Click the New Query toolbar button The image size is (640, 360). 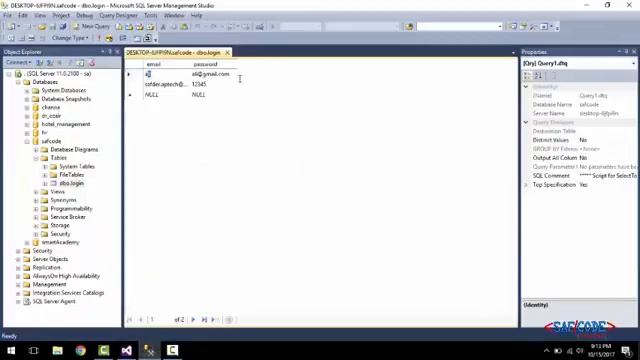(91, 27)
